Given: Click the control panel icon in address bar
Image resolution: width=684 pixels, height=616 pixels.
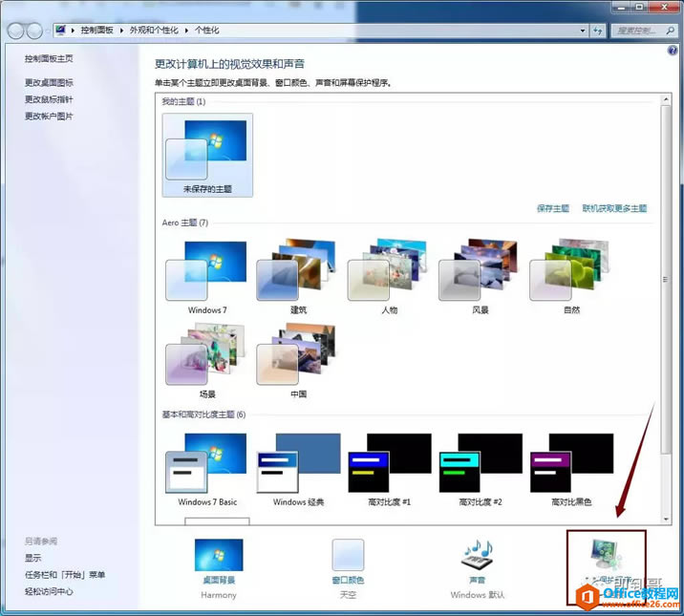Looking at the screenshot, I should (x=60, y=30).
